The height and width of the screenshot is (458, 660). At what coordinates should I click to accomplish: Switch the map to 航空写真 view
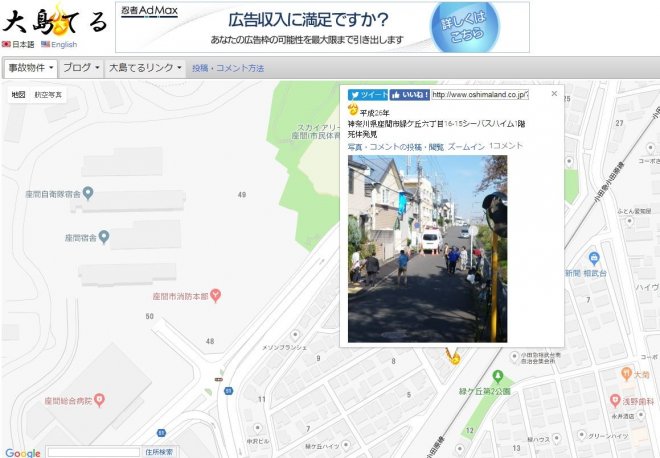[x=48, y=94]
